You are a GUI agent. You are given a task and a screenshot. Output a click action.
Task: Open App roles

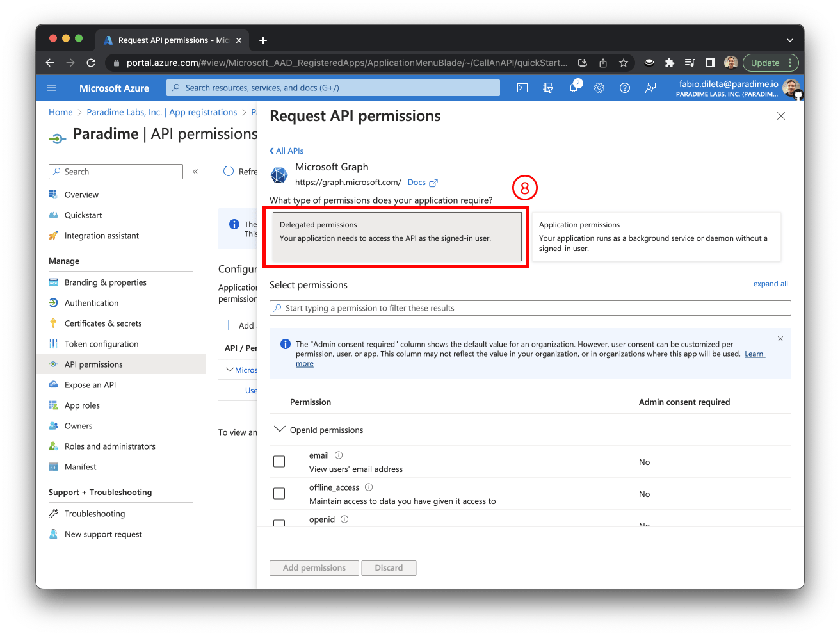[82, 405]
